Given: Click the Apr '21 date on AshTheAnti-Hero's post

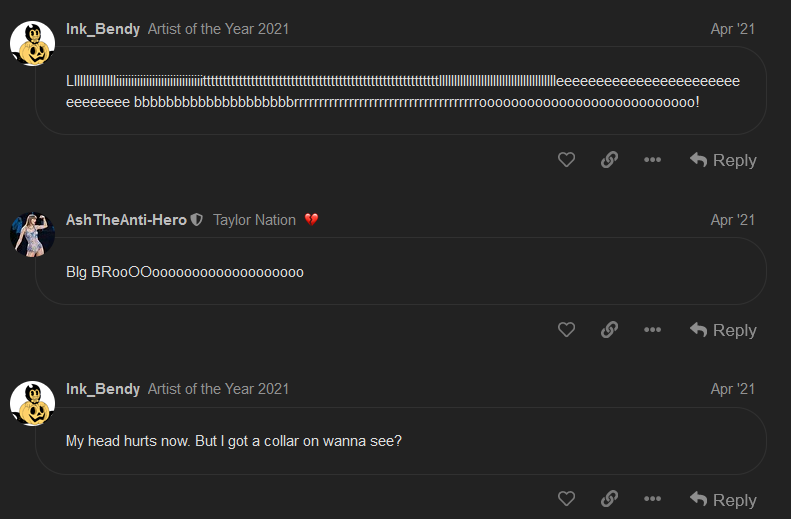Looking at the screenshot, I should [732, 220].
